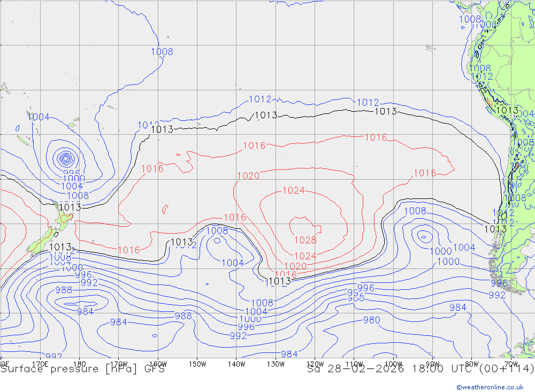
Task: Select the 180 longitude axis label
Action: coord(80,364)
